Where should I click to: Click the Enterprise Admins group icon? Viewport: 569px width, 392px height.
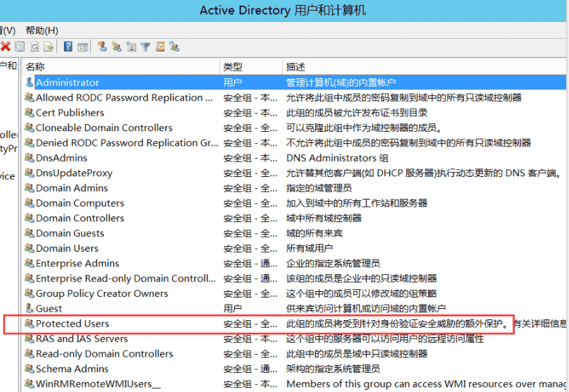[x=30, y=263]
